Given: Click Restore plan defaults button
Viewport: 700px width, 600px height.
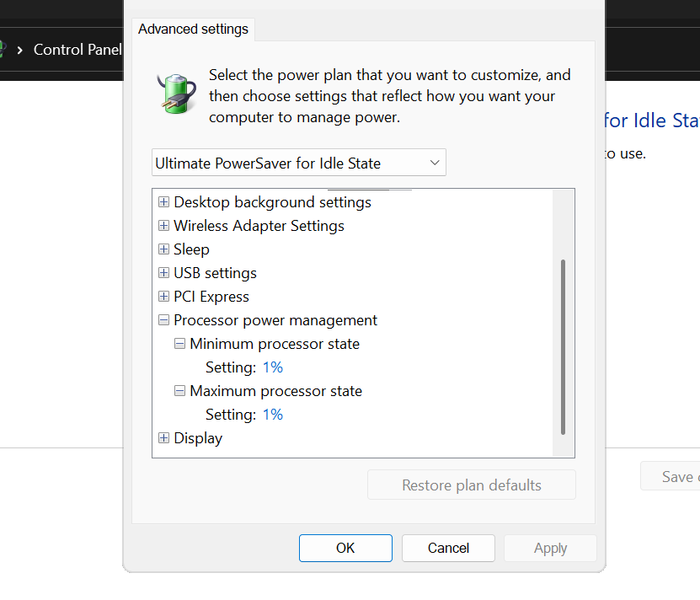Looking at the screenshot, I should pyautogui.click(x=471, y=485).
